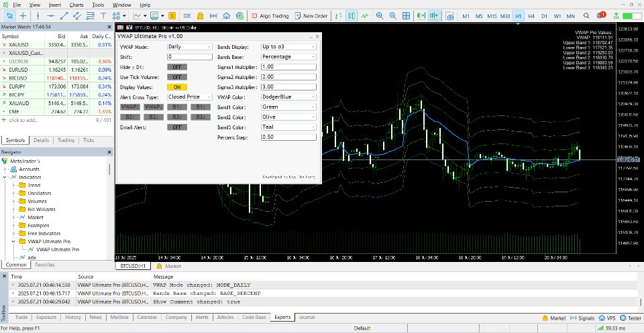Enable the B3 up-cross alert toggle

pyautogui.click(x=177, y=117)
